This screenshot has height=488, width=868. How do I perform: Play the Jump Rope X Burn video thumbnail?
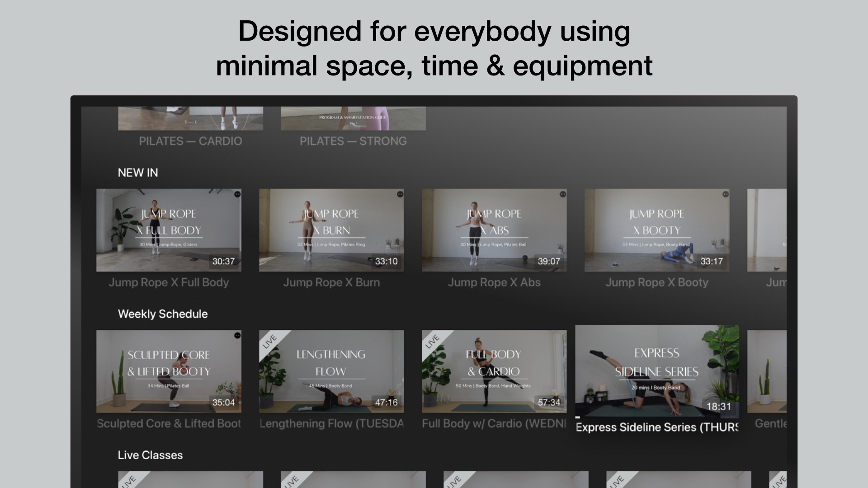331,230
